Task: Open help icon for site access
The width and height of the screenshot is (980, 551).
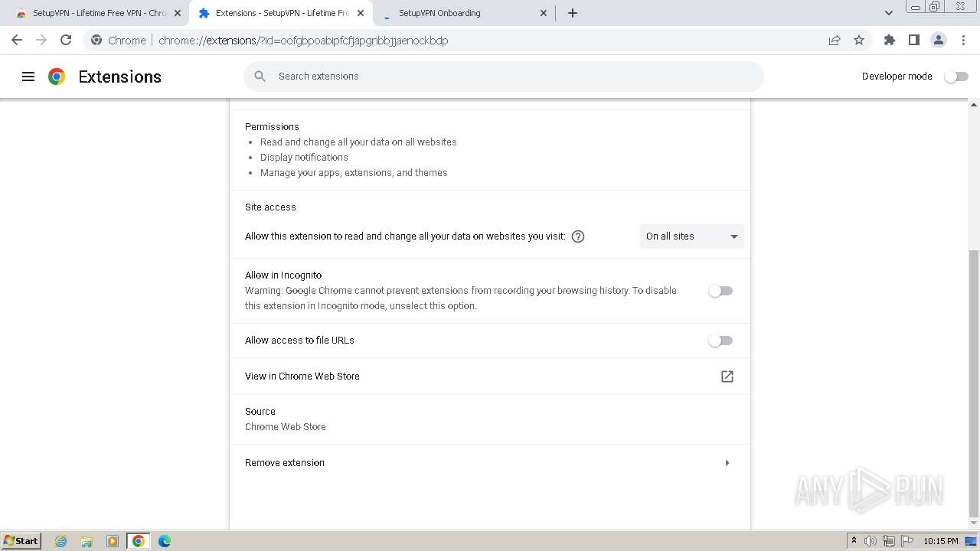Action: [x=578, y=236]
